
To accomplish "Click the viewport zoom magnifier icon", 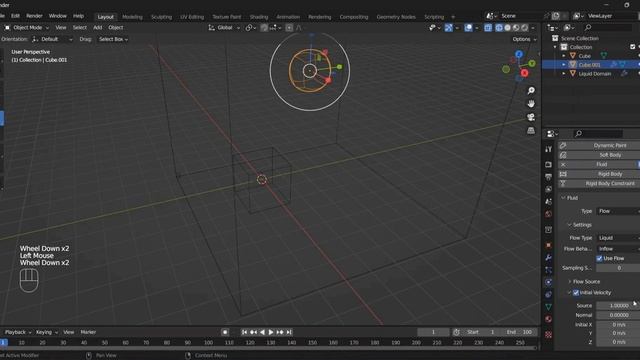I will [x=531, y=91].
